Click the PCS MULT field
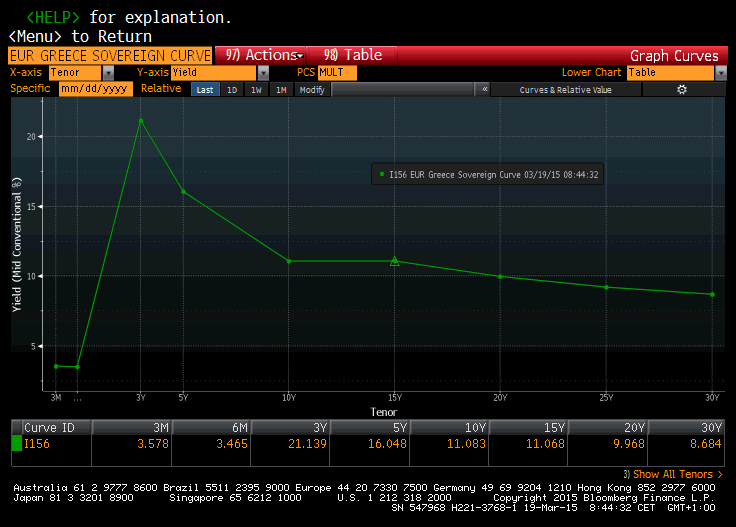736x527 pixels. click(x=337, y=73)
